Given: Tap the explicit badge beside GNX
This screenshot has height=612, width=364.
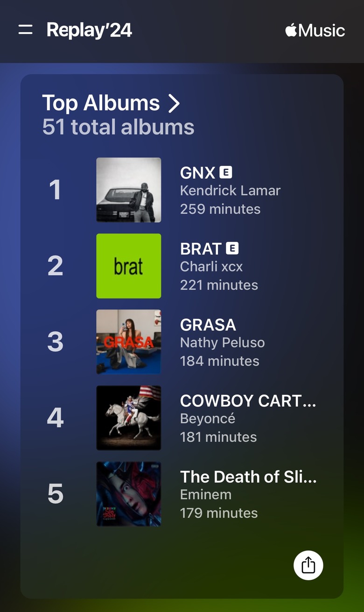Looking at the screenshot, I should pos(226,172).
